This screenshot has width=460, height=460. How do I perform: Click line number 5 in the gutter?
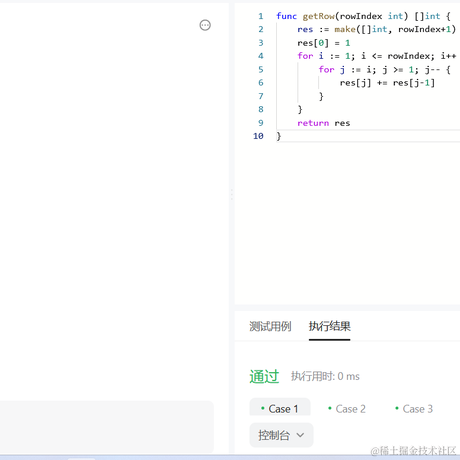261,69
